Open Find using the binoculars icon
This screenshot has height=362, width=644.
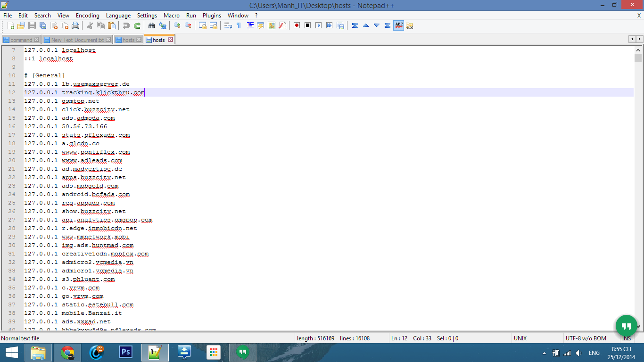[x=151, y=25]
